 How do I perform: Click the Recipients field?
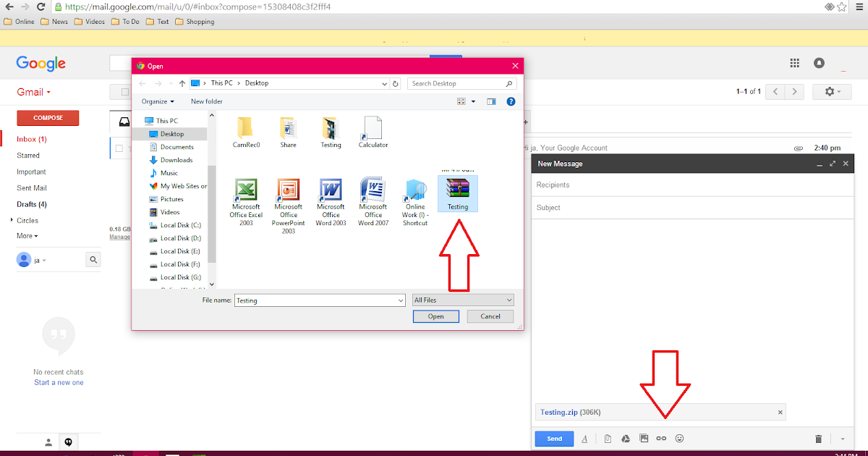click(693, 185)
